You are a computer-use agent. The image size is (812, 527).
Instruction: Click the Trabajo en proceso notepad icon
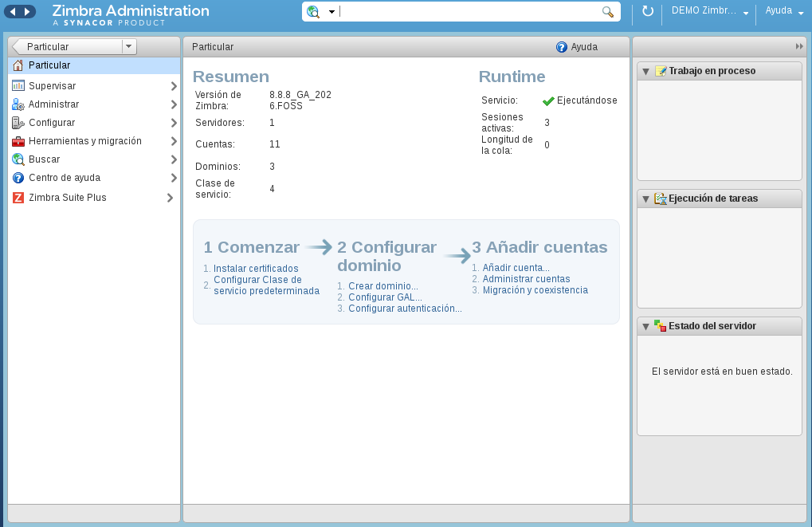[x=661, y=71]
